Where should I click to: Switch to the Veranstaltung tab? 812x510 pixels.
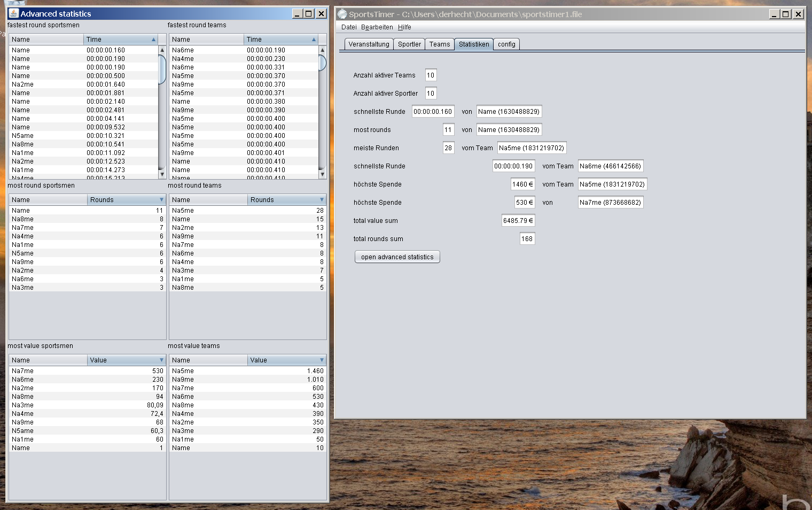[x=369, y=44]
